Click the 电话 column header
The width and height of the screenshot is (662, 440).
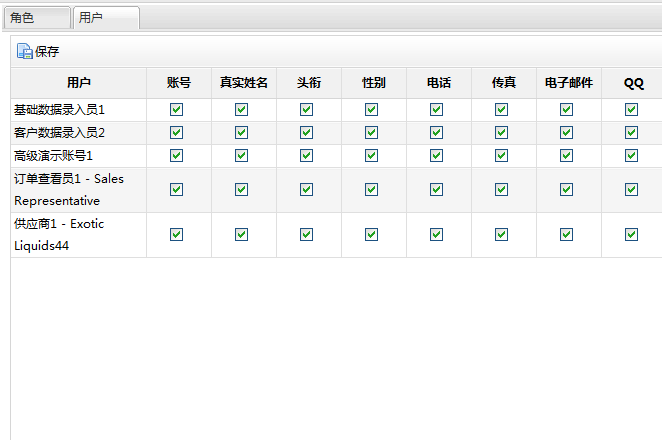(x=439, y=83)
